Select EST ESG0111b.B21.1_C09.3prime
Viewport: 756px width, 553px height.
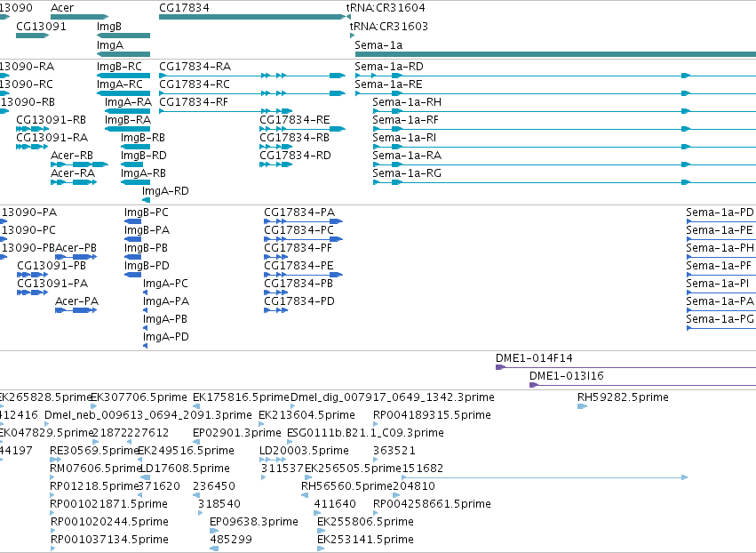point(290,442)
